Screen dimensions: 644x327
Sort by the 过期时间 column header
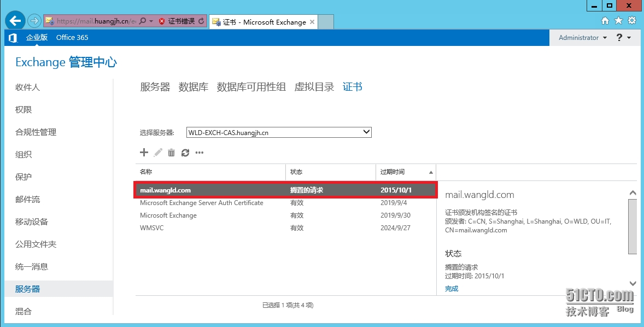[x=406, y=172]
